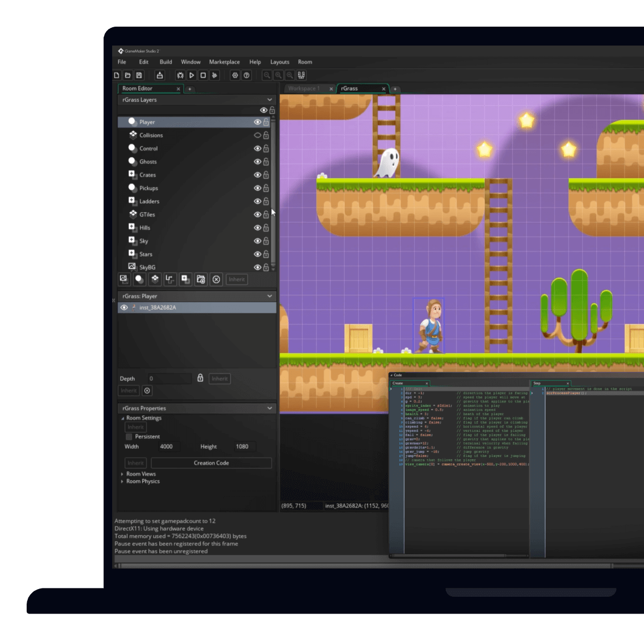Select the Ladders layer
644x644 pixels.
point(149,202)
